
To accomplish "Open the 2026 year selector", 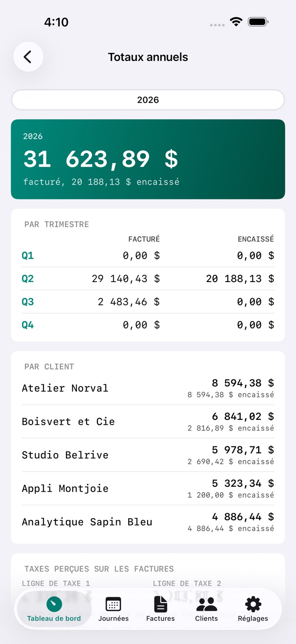I will [x=148, y=100].
